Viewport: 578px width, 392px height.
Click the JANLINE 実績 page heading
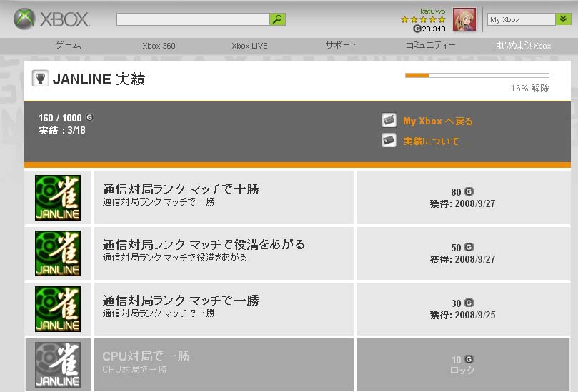point(99,79)
